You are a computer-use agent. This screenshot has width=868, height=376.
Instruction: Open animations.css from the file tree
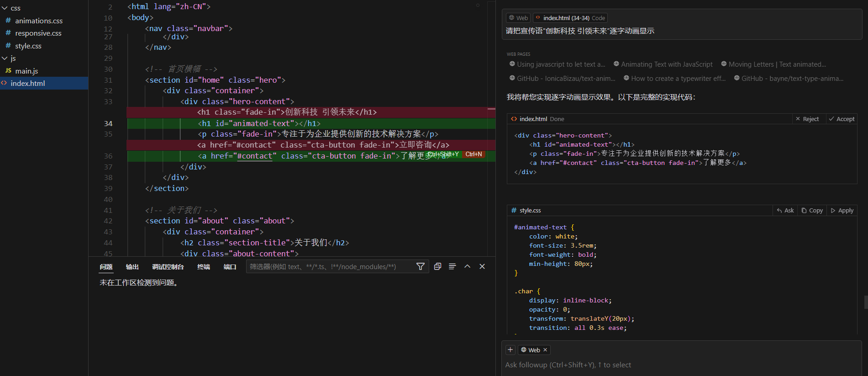[x=39, y=21]
